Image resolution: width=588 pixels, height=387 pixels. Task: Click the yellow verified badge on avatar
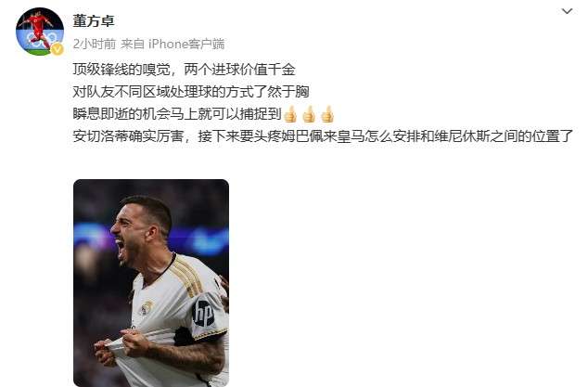57,49
